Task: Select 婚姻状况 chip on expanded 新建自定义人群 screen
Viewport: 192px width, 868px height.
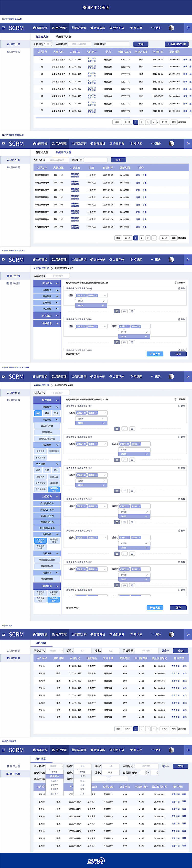Action: pyautogui.click(x=40, y=476)
